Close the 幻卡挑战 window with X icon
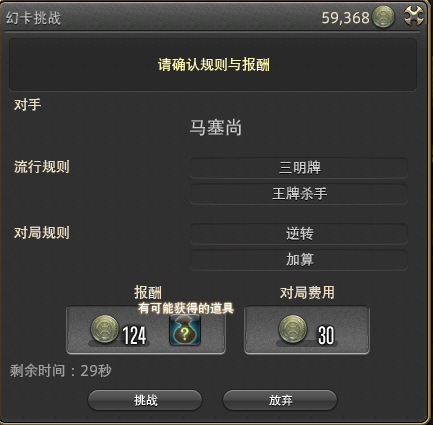This screenshot has height=425, width=433. 414,16
